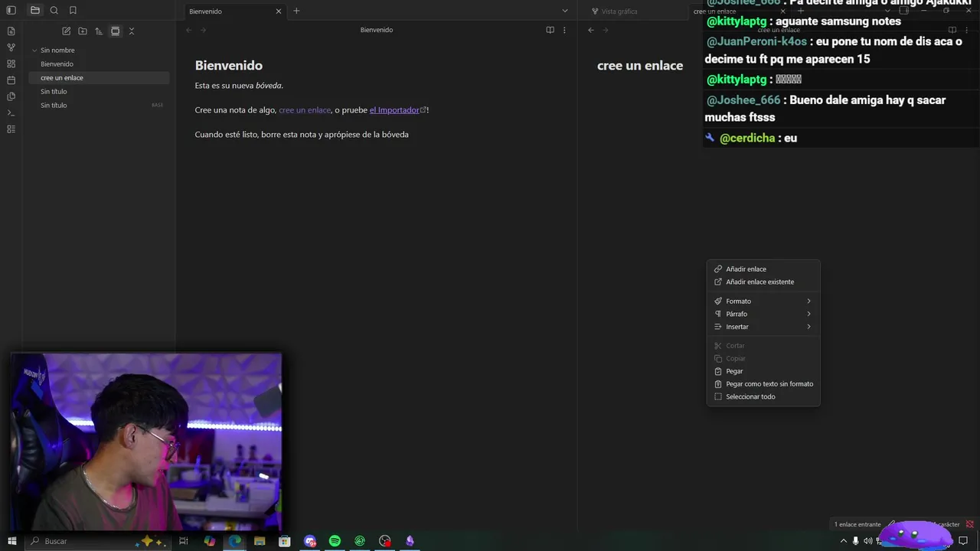Open graph view icon in left ribbon
This screenshot has height=551, width=980.
(x=11, y=47)
